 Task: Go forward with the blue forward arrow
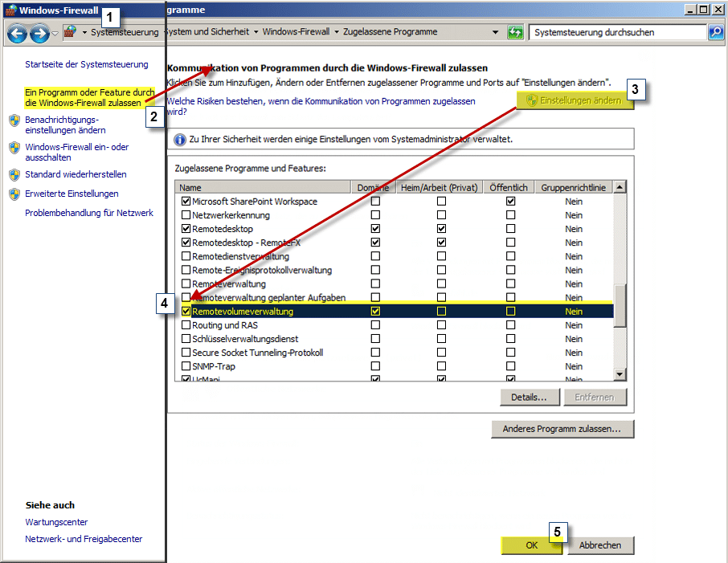coord(39,34)
